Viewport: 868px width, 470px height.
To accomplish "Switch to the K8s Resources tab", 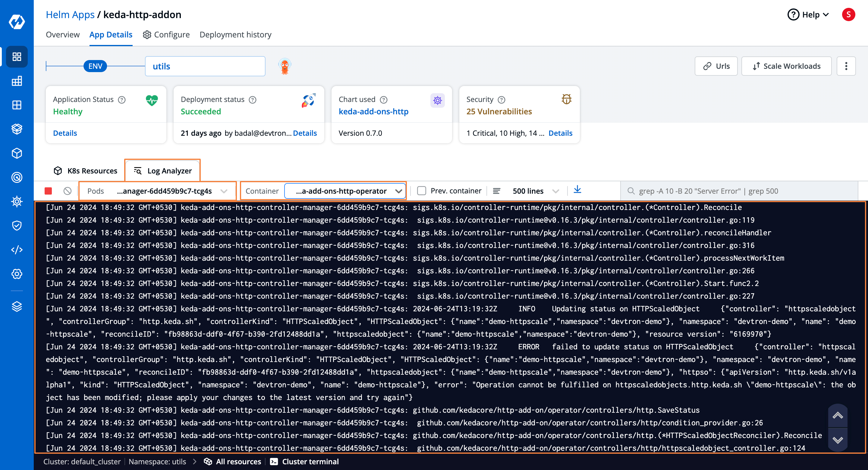I will coord(86,171).
